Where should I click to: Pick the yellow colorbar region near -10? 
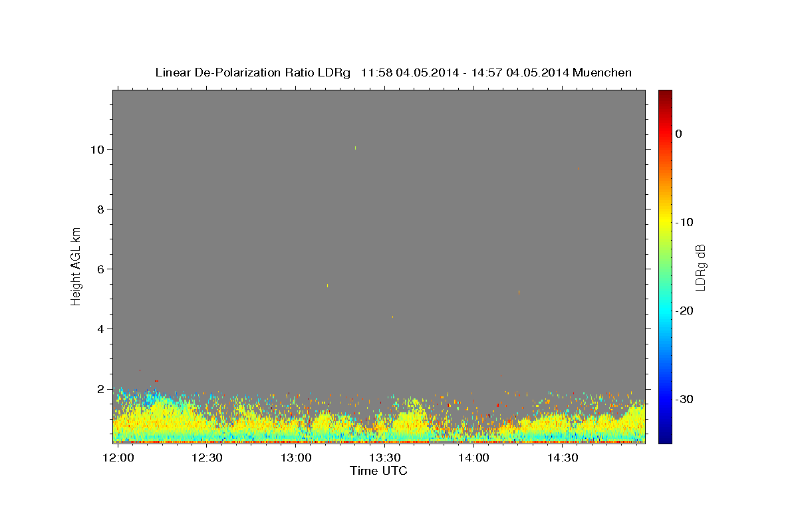665,222
